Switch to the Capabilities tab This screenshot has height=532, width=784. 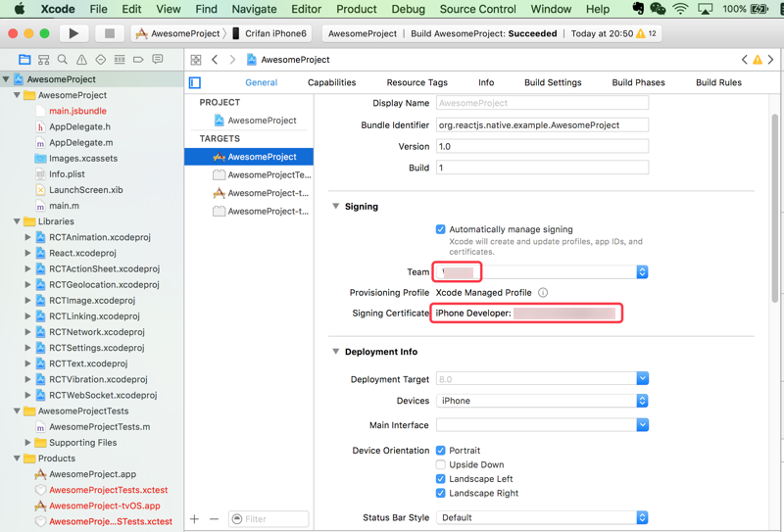click(x=331, y=82)
